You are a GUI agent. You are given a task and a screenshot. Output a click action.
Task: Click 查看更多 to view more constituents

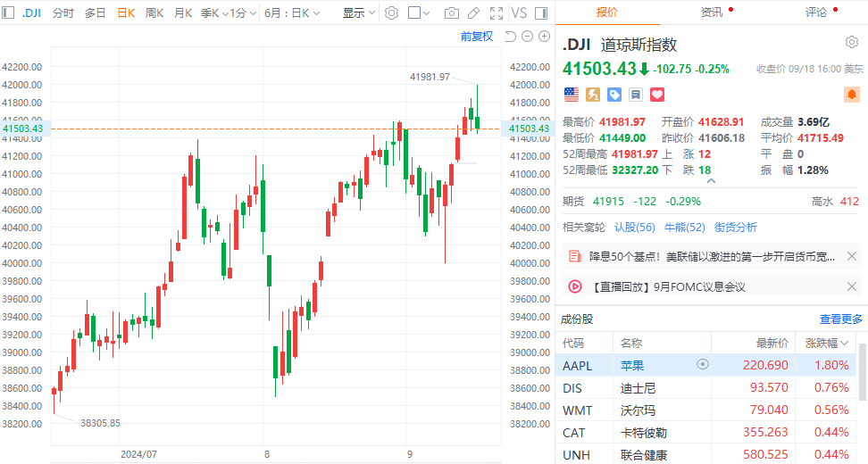click(841, 319)
